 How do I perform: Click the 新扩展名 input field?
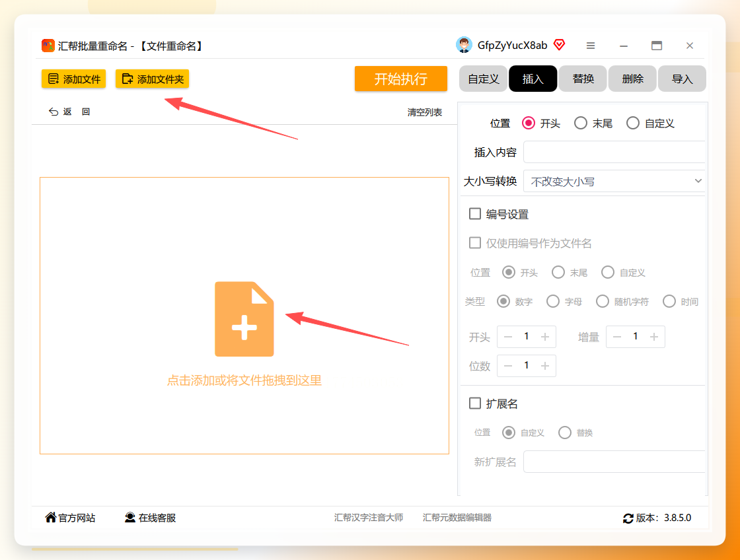click(614, 462)
